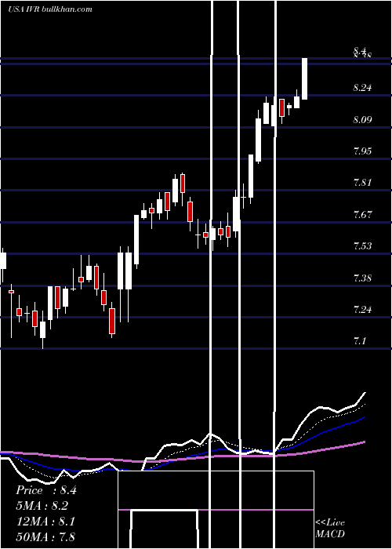Click the 7.67 price axis label
Viewport: 392px width, 549px height.
click(x=362, y=214)
